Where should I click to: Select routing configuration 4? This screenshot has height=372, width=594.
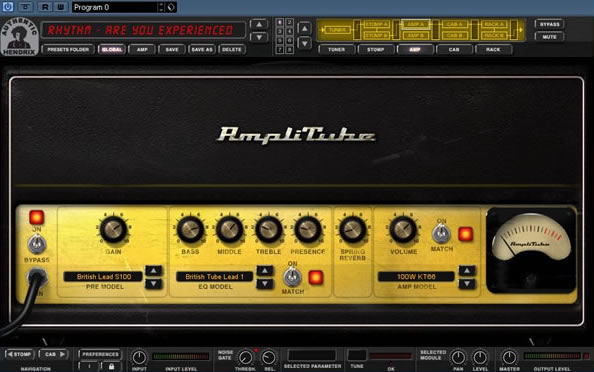tap(289, 31)
